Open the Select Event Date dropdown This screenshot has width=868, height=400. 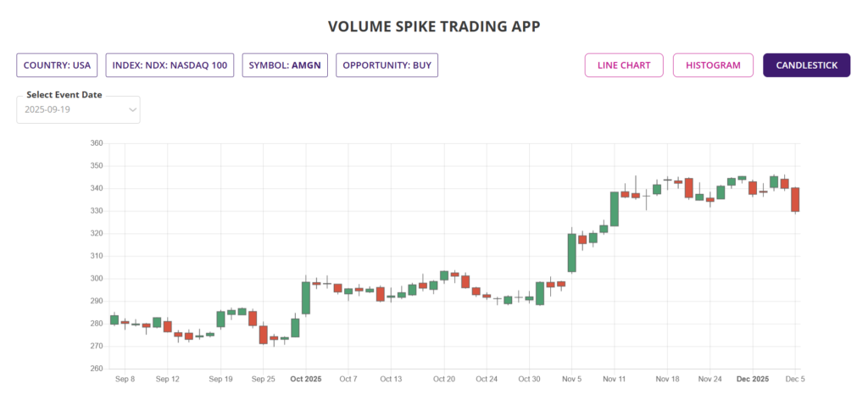click(78, 109)
